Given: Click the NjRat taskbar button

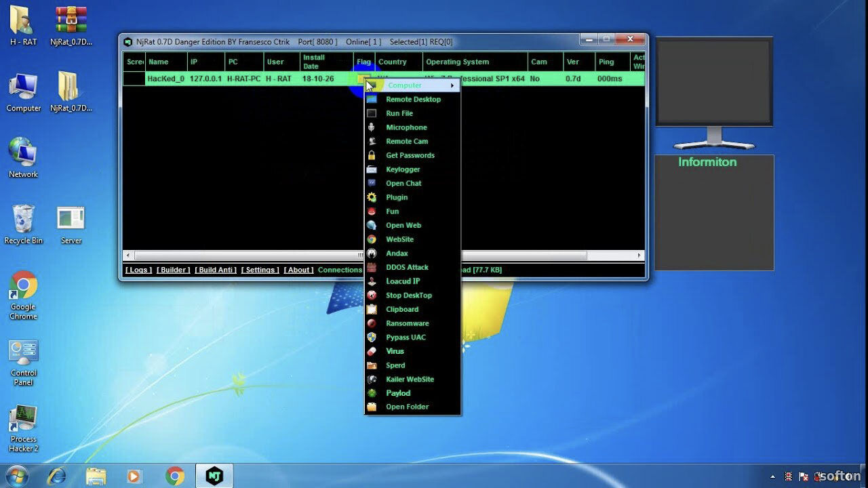Looking at the screenshot, I should [x=214, y=476].
